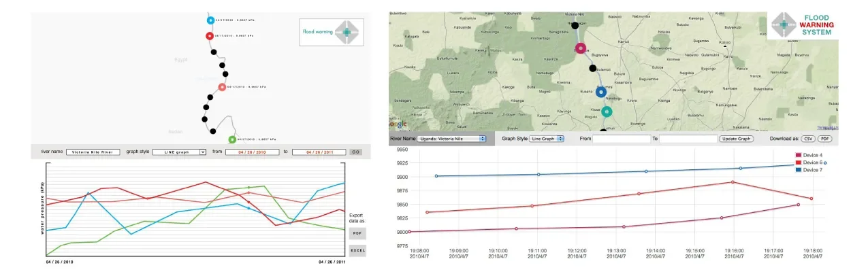Open the Line Graph style dropdown
Image resolution: width=868 pixels, height=274 pixels.
tap(547, 139)
